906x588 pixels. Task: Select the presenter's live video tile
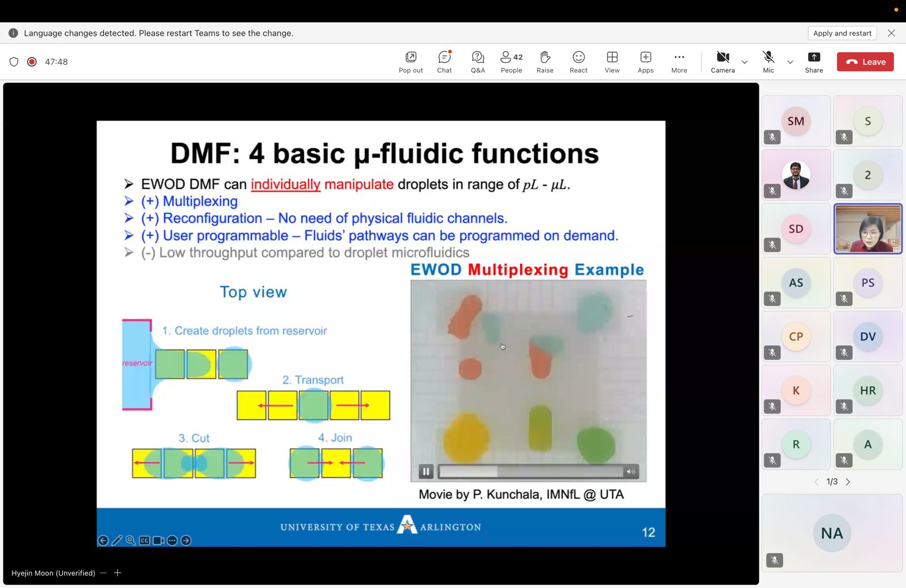pyautogui.click(x=867, y=229)
